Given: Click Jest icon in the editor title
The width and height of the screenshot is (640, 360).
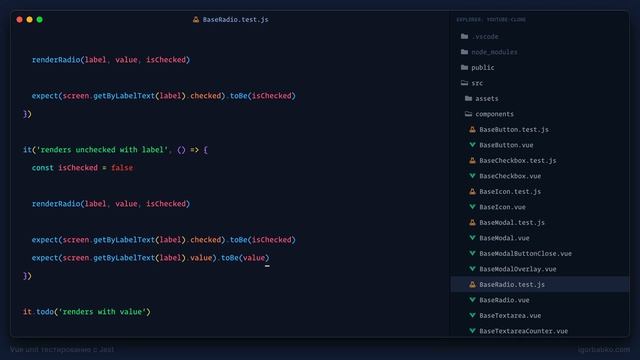Looking at the screenshot, I should point(196,19).
